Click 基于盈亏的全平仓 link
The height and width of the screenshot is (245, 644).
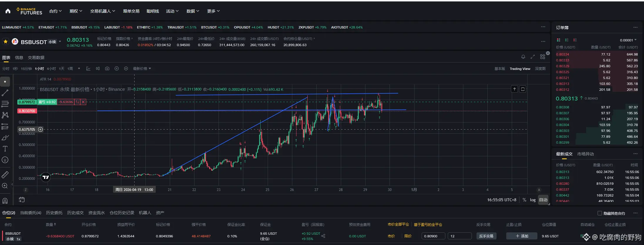[x=428, y=224]
